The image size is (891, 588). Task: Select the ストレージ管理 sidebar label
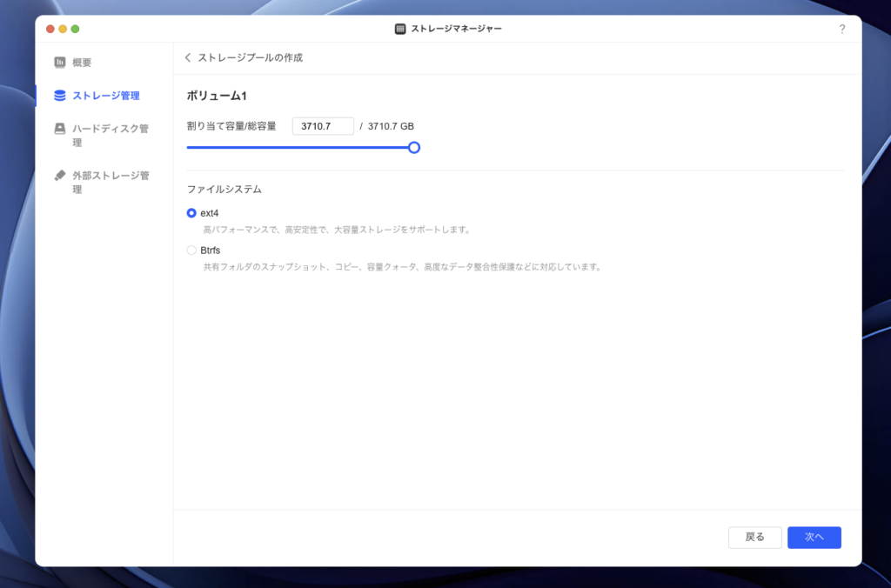(106, 96)
